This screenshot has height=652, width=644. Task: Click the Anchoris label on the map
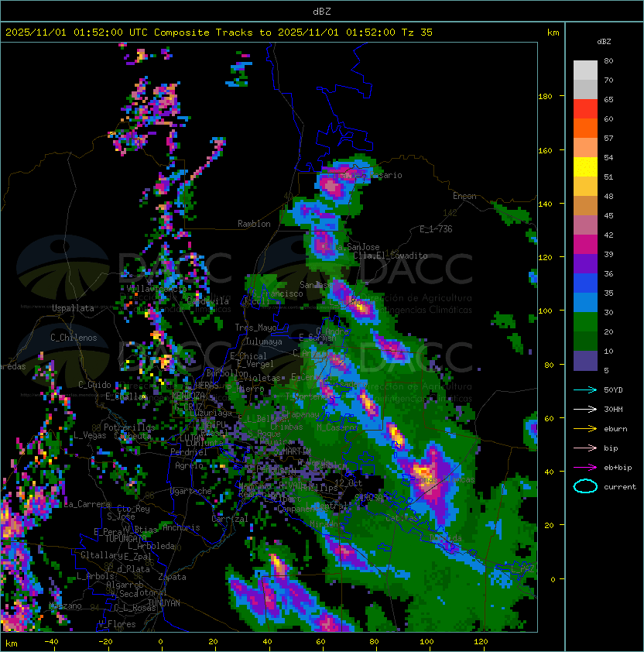point(181,527)
